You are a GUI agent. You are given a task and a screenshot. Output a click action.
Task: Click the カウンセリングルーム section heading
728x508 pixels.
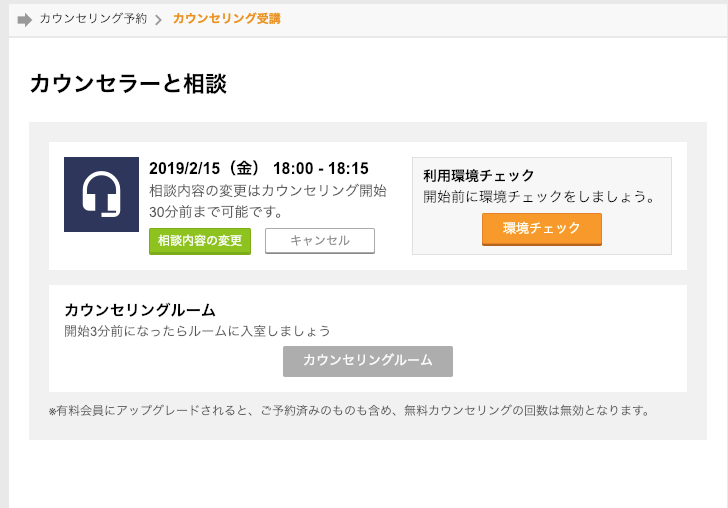pos(140,310)
